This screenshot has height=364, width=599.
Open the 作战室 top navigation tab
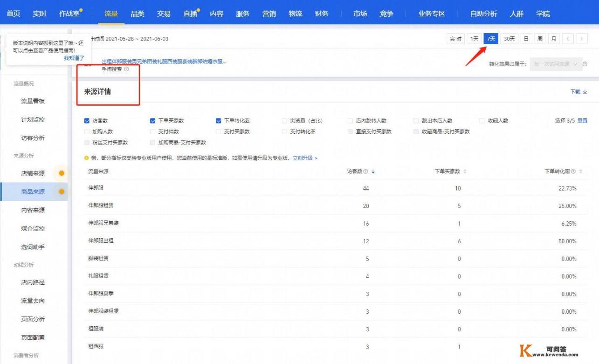[x=69, y=14]
